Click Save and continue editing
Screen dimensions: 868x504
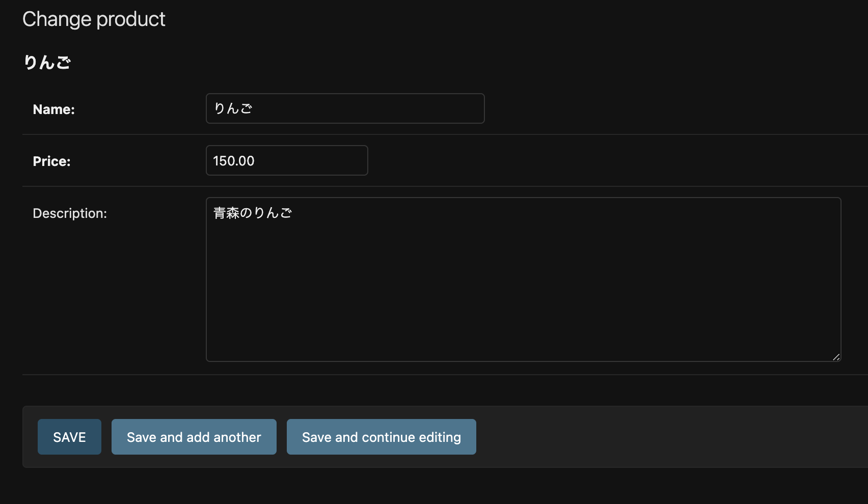382,437
